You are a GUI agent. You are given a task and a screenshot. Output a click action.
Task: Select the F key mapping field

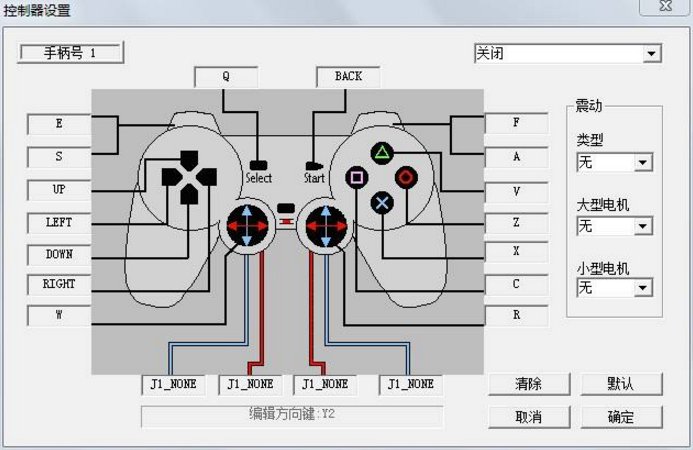click(x=516, y=123)
